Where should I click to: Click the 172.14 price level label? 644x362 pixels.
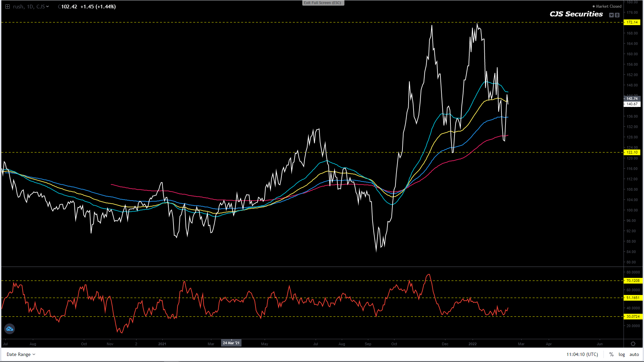pos(632,22)
